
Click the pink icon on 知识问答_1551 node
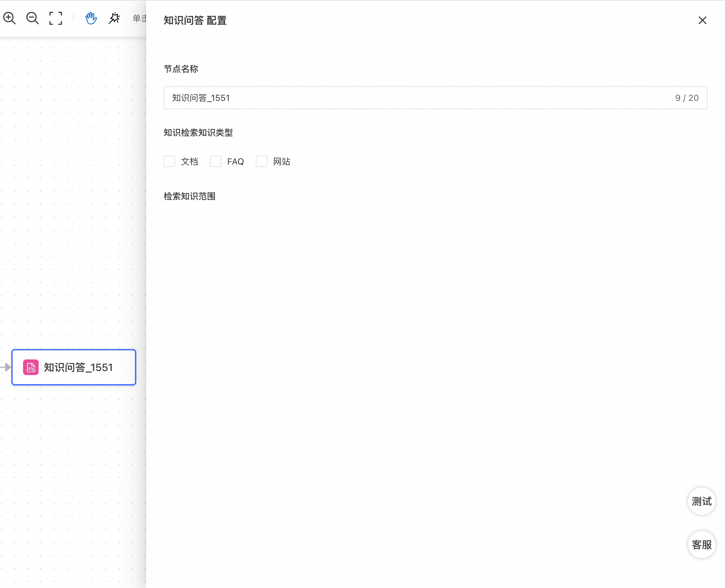[31, 367]
